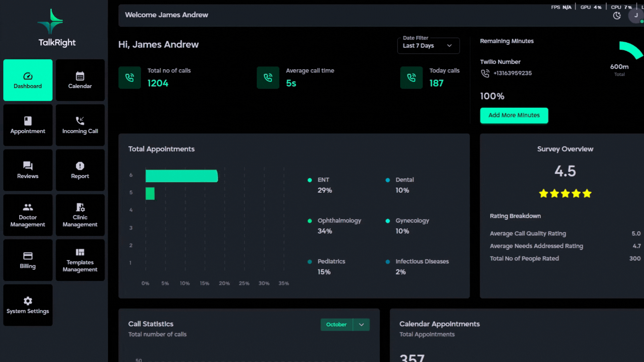Open Doctor Management
Viewport: 644px width, 362px height.
[28, 215]
